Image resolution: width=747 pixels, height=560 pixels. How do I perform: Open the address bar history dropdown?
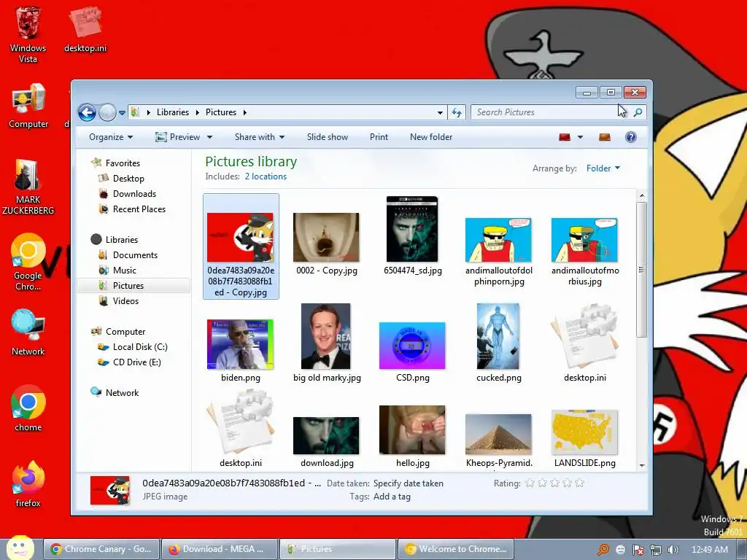(x=440, y=113)
